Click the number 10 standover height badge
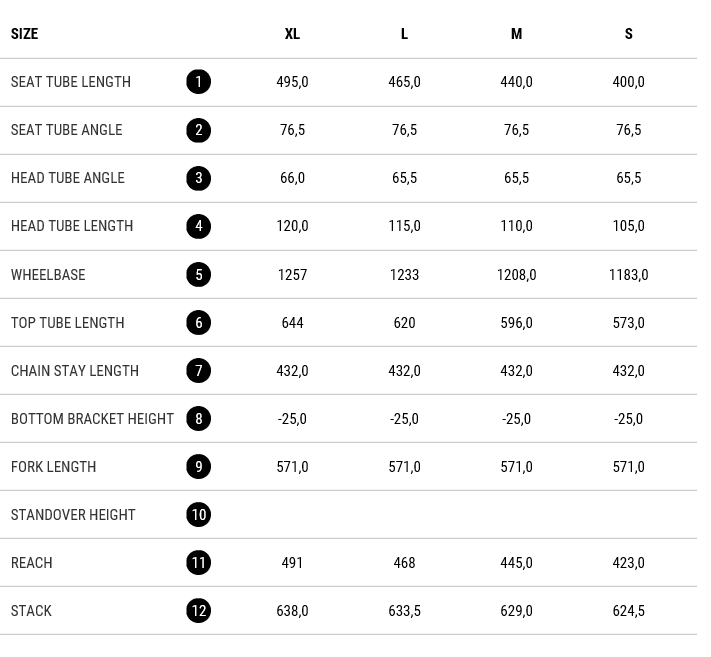Image resolution: width=711 pixels, height=657 pixels. tap(198, 515)
